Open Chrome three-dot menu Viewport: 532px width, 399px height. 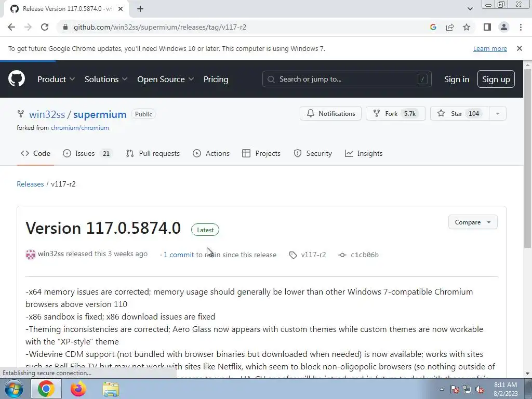[521, 27]
